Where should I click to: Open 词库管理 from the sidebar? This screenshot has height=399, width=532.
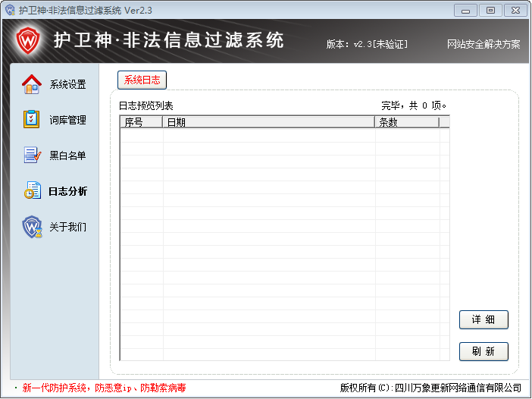(x=67, y=120)
